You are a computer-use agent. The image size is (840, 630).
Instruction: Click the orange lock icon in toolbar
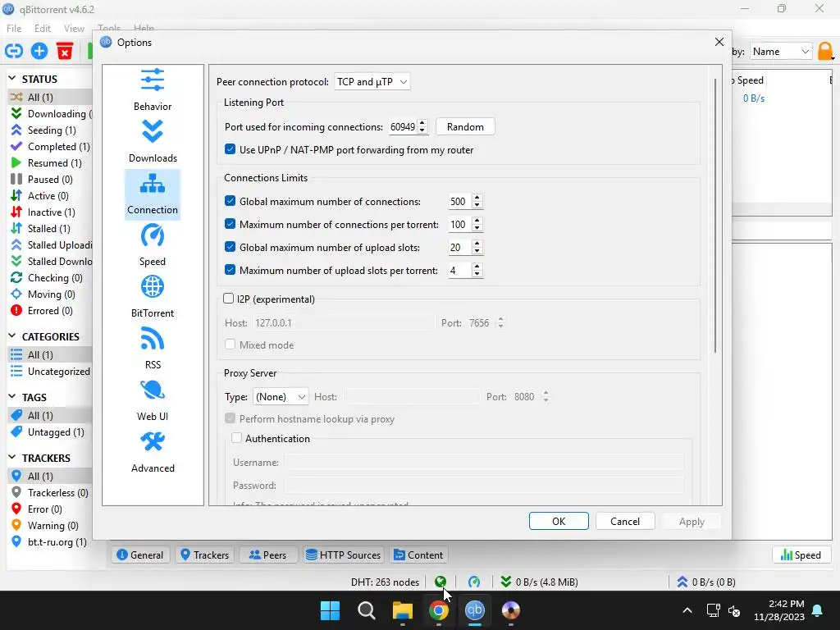pyautogui.click(x=825, y=52)
